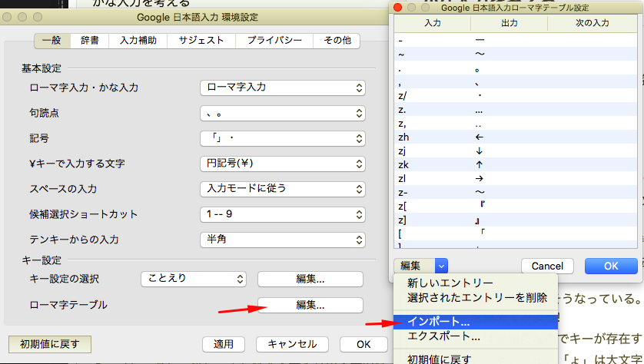The image size is (644, 364).
Task: Select the ~ row in the table
Action: 516,55
